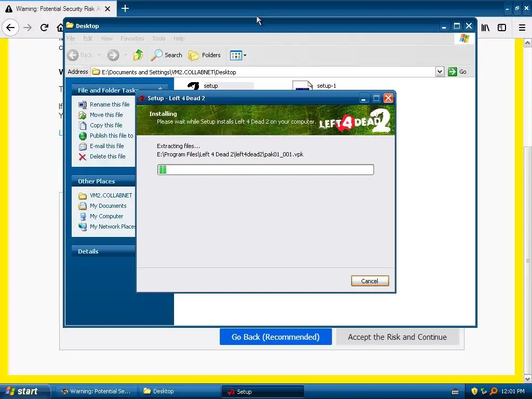Open the browser hamburger menu

click(522, 28)
